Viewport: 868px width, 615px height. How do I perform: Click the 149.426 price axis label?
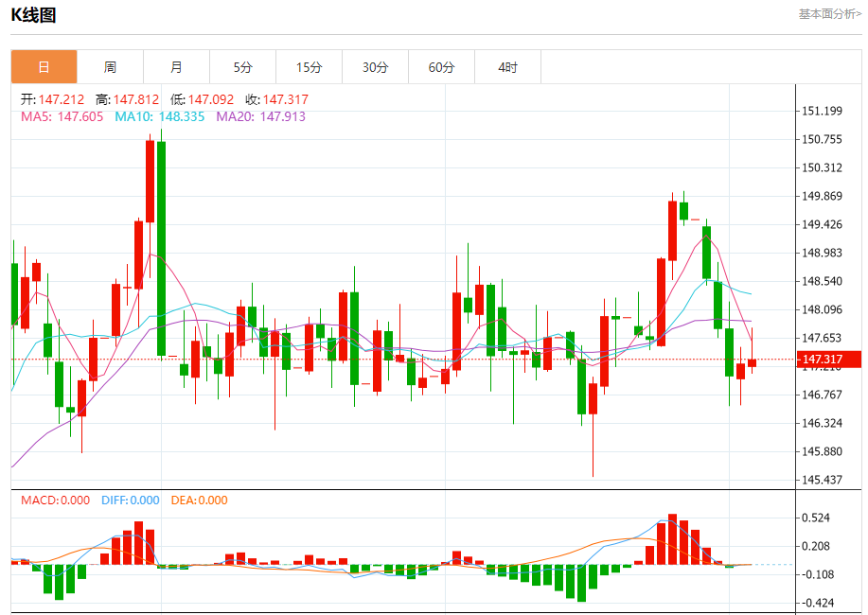pyautogui.click(x=822, y=224)
